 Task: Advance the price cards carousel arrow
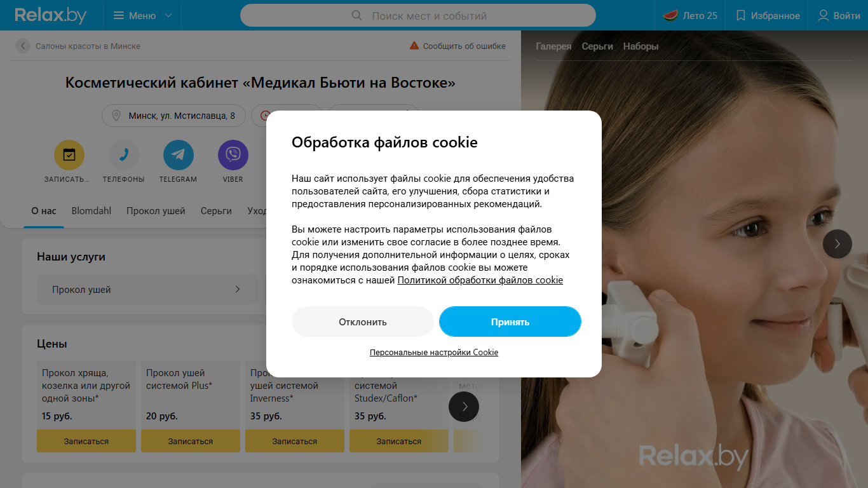tap(464, 407)
